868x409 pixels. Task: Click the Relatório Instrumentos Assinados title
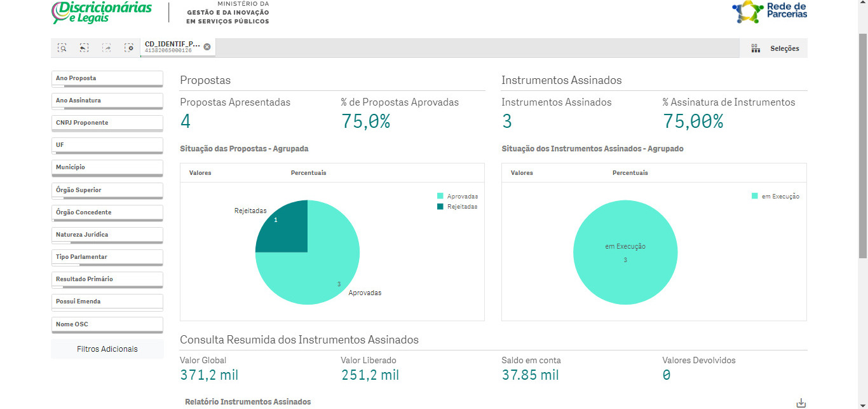[248, 402]
